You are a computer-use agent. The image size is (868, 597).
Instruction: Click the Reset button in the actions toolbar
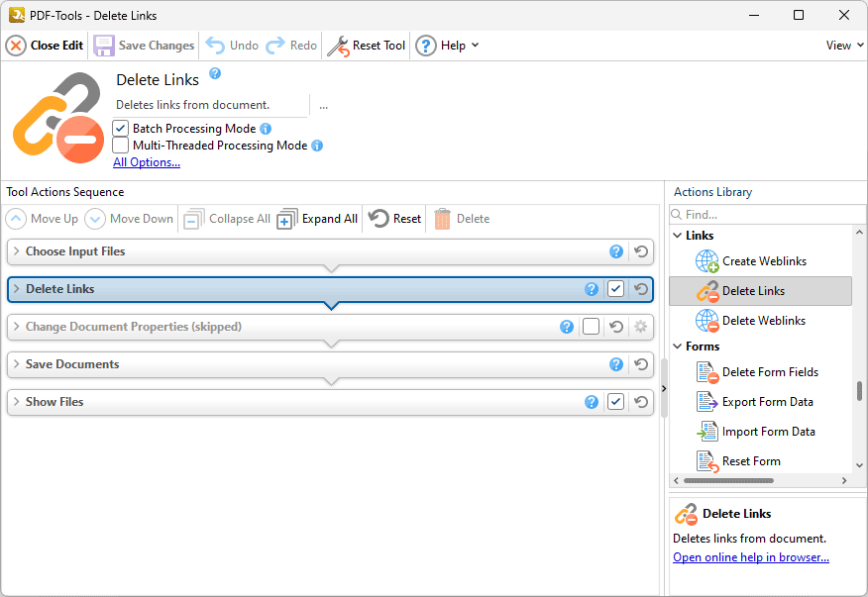(395, 219)
